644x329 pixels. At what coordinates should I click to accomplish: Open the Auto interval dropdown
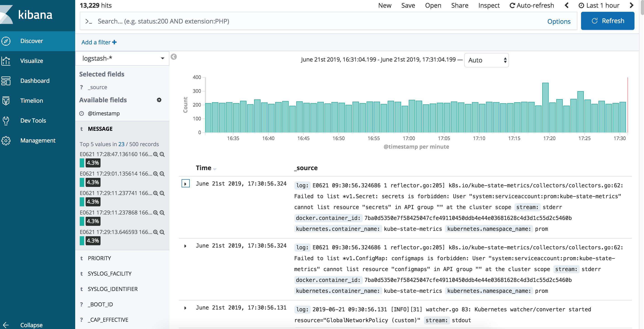coord(486,60)
